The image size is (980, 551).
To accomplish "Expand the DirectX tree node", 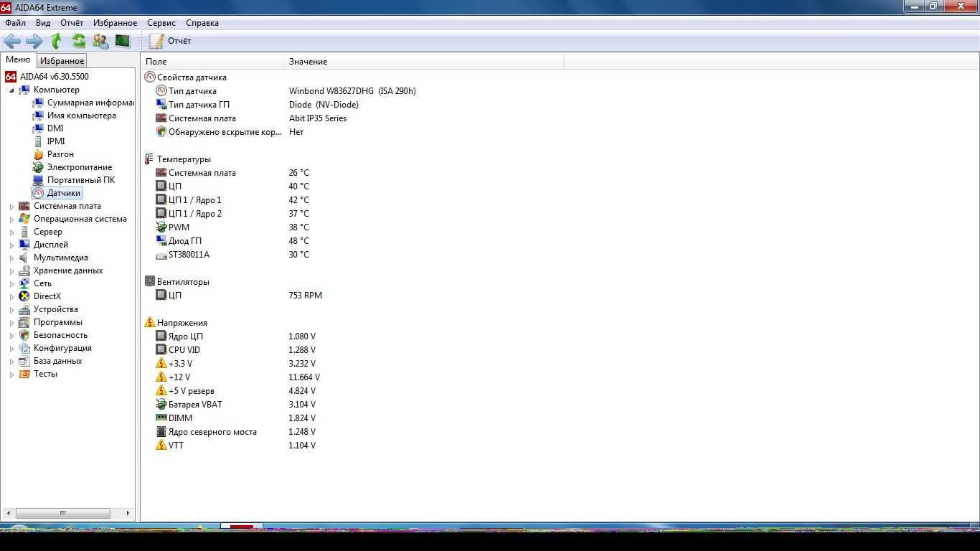I will click(11, 297).
